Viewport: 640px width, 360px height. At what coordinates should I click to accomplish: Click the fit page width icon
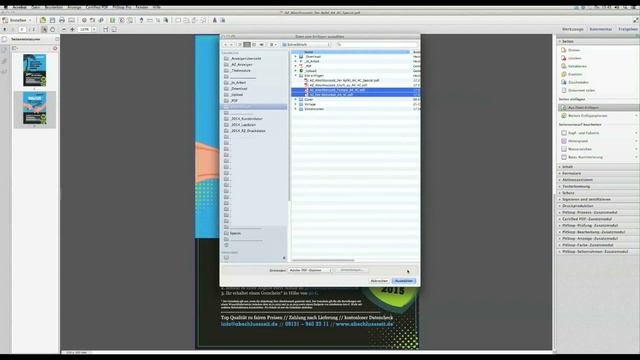tap(106, 29)
